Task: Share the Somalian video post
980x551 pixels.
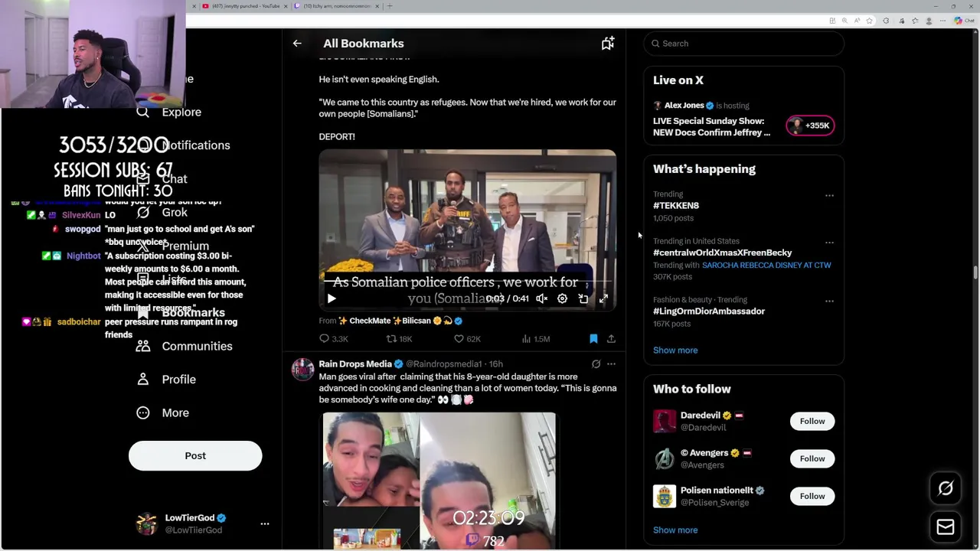Action: [x=611, y=339]
